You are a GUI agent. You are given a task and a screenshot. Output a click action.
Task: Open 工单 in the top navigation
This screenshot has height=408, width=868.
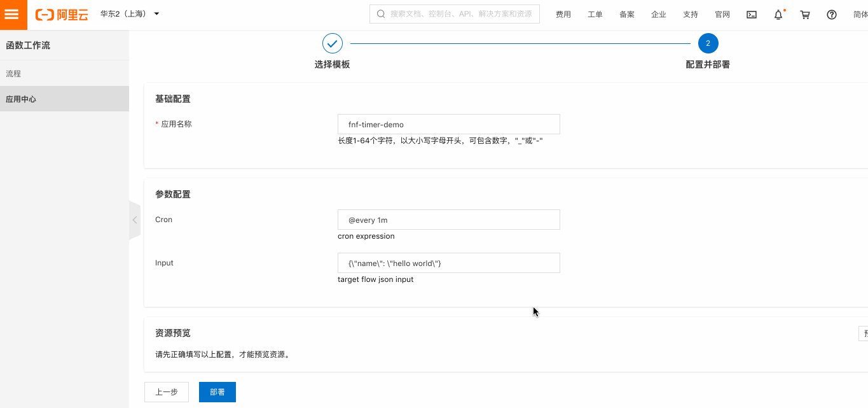pyautogui.click(x=595, y=14)
